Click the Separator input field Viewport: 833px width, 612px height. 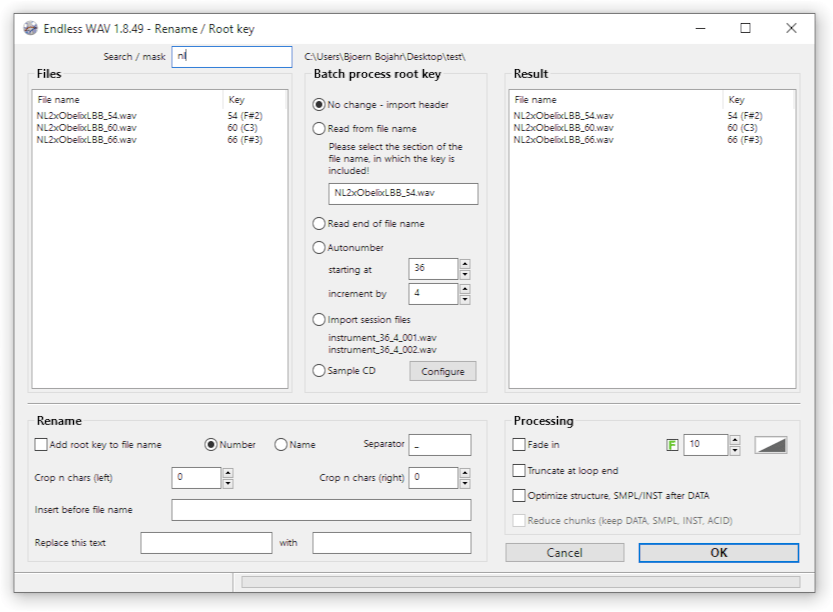440,445
